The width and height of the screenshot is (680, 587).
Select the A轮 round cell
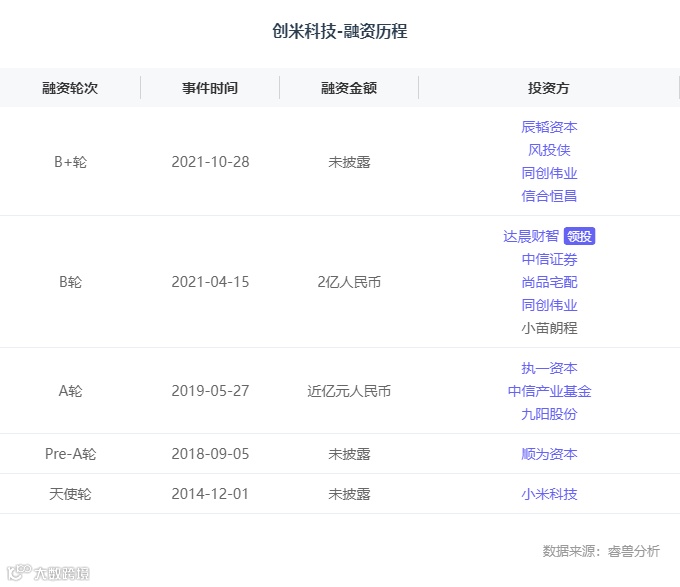tap(70, 391)
